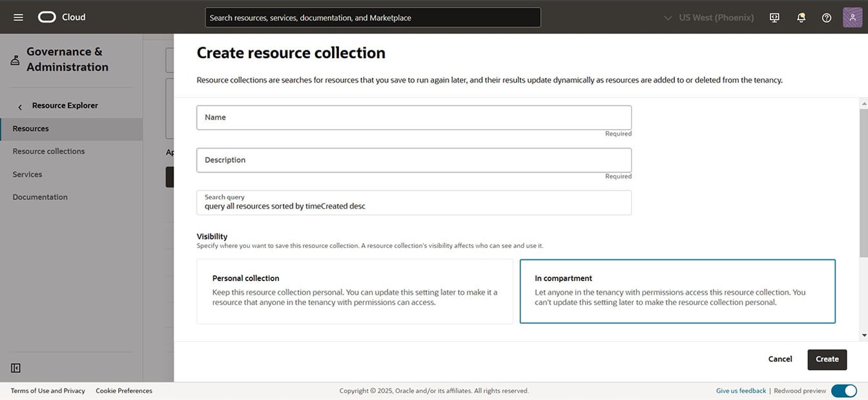
Task: Disable the Redwood preview toggle
Action: click(x=844, y=390)
